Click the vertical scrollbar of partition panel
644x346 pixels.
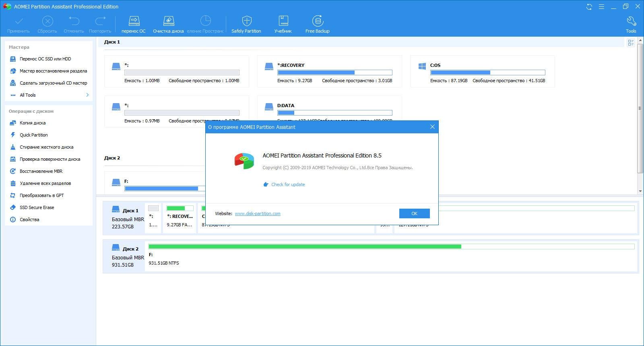640,109
